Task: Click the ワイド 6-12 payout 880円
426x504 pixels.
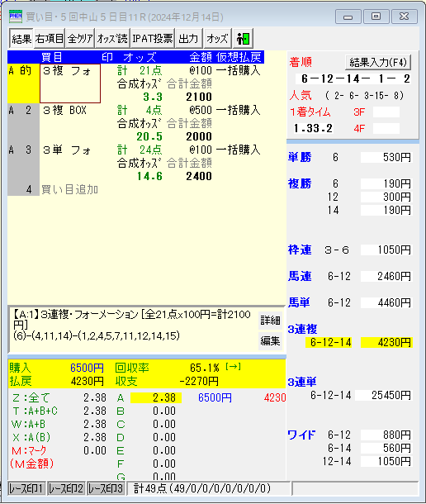Action: coord(386,435)
